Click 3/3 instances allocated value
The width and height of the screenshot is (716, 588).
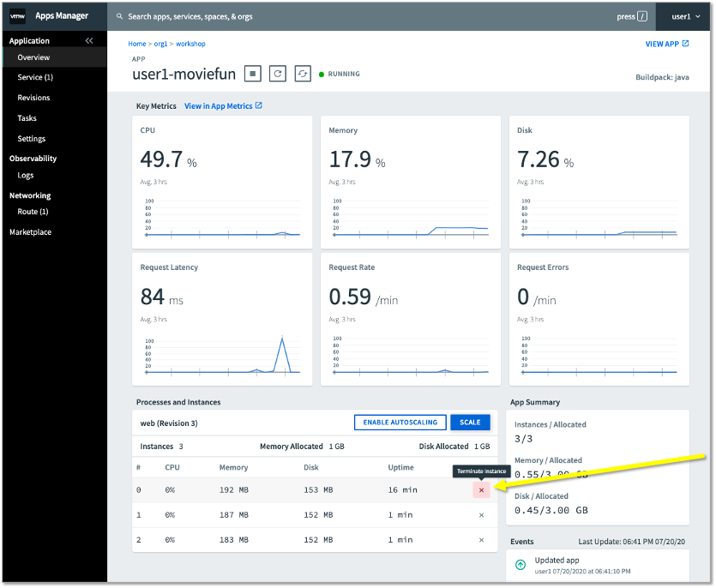click(523, 439)
